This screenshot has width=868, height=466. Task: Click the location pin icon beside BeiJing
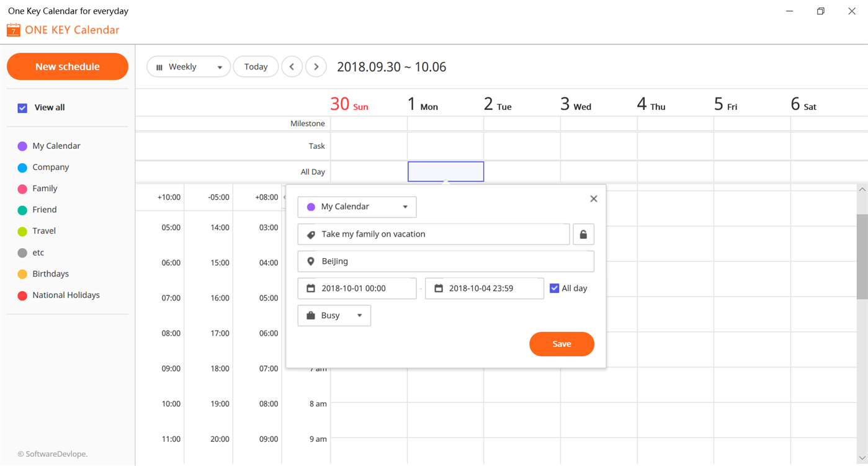311,261
